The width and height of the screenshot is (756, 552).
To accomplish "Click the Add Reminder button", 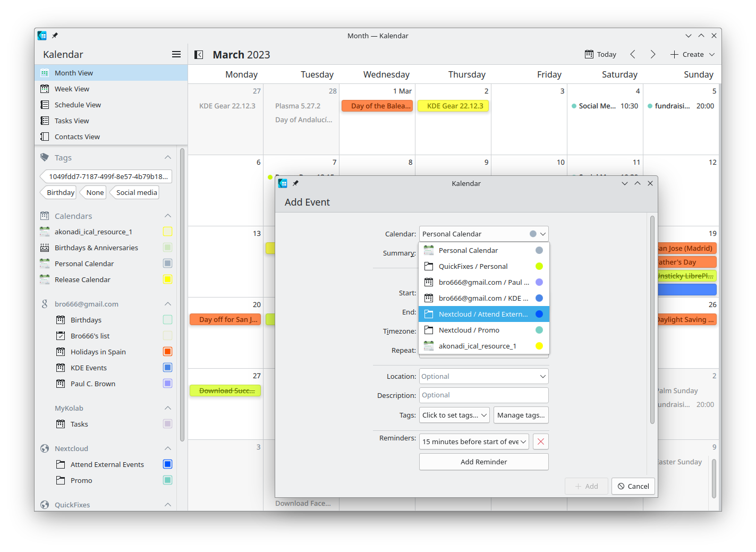I will click(x=483, y=462).
